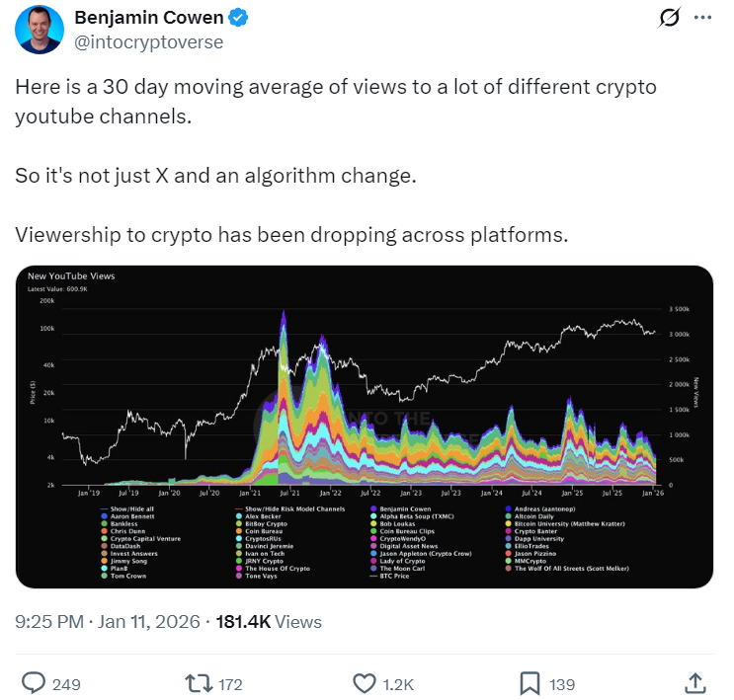Click the post timestamp 9:25 PM
734x700 pixels.
coord(49,622)
